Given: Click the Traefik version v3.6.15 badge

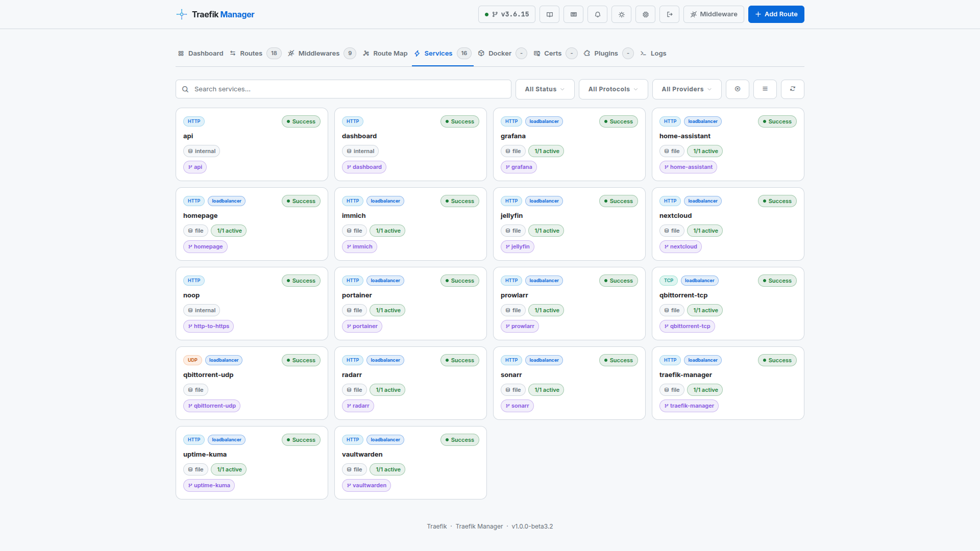Looking at the screenshot, I should 507,14.
